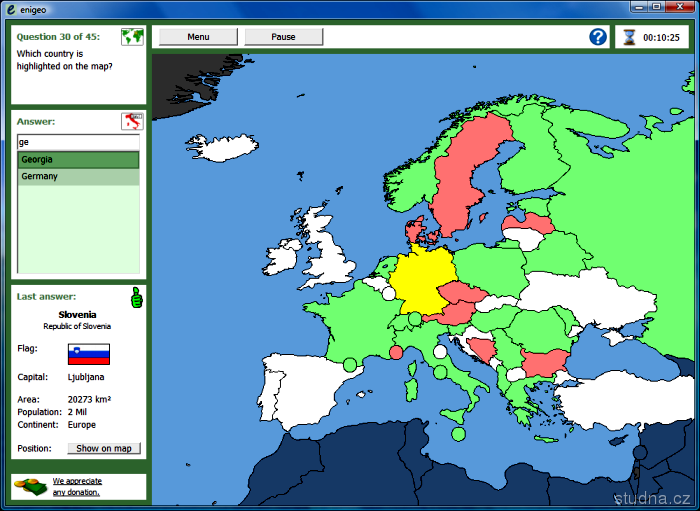Click the answer text field containing "ge"
This screenshot has height=511, width=700.
coord(78,142)
